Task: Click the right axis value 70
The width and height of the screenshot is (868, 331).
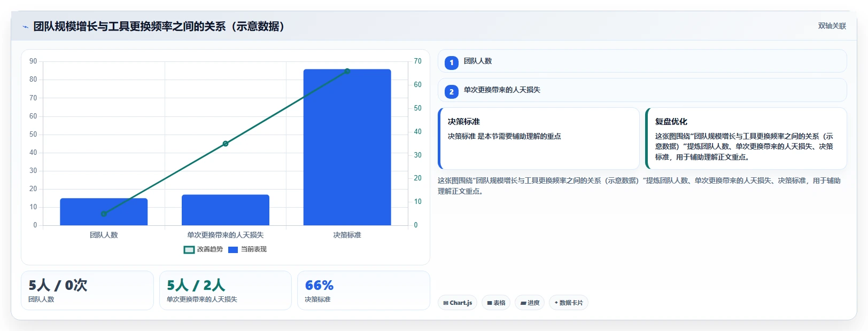Action: point(418,61)
